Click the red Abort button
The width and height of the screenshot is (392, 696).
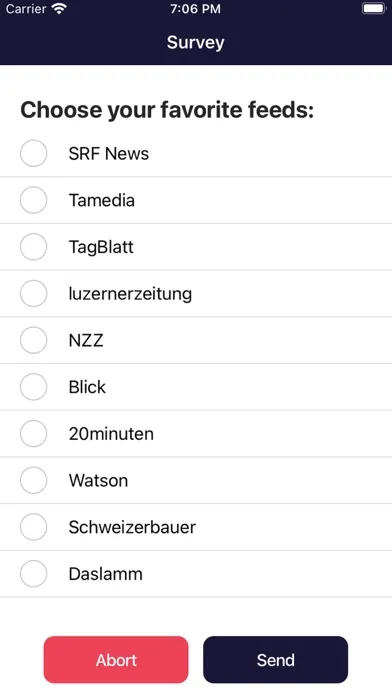[116, 660]
